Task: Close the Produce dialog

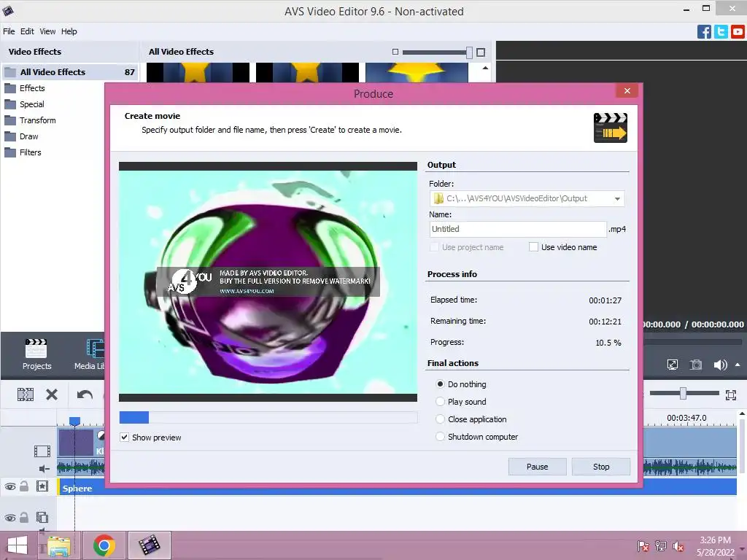Action: point(627,90)
